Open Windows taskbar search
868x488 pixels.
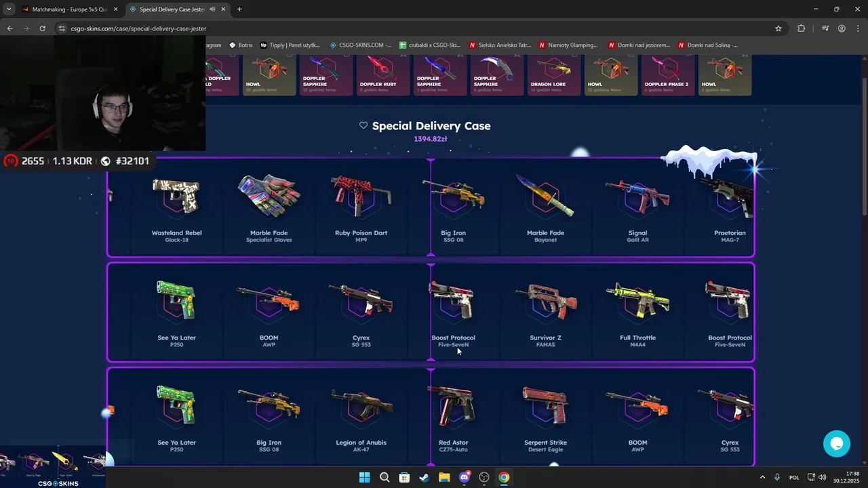point(384,477)
